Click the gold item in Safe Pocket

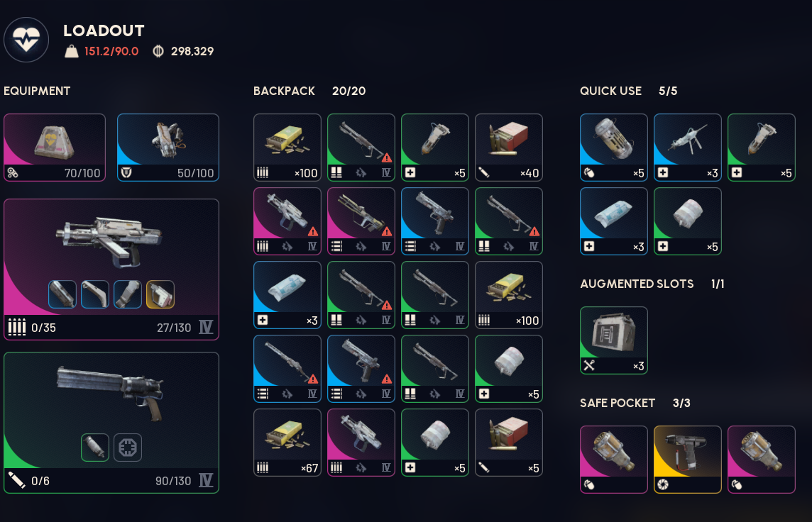pyautogui.click(x=687, y=460)
